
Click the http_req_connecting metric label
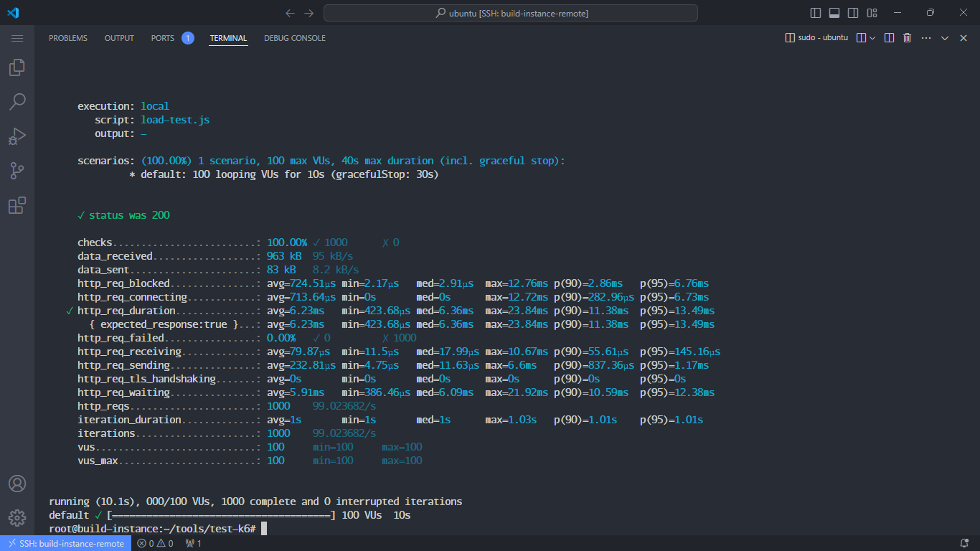pos(132,297)
